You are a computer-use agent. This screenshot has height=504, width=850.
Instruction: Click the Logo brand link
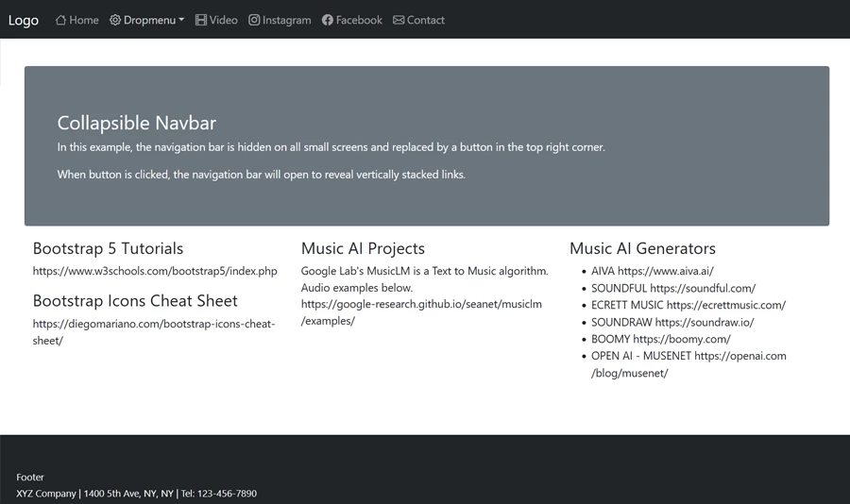click(x=24, y=20)
